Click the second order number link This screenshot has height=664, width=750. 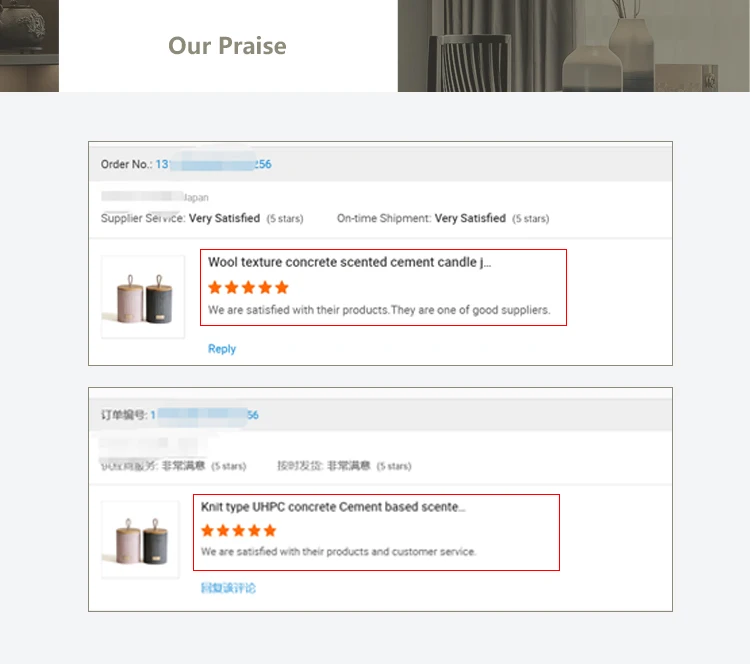click(204, 415)
